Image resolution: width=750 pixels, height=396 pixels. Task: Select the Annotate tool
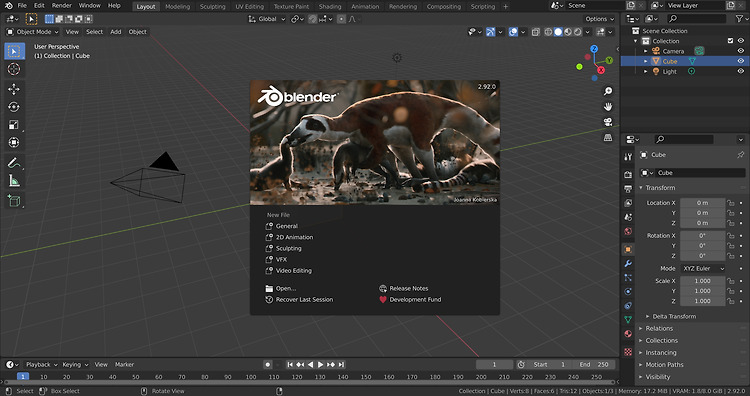[14, 163]
